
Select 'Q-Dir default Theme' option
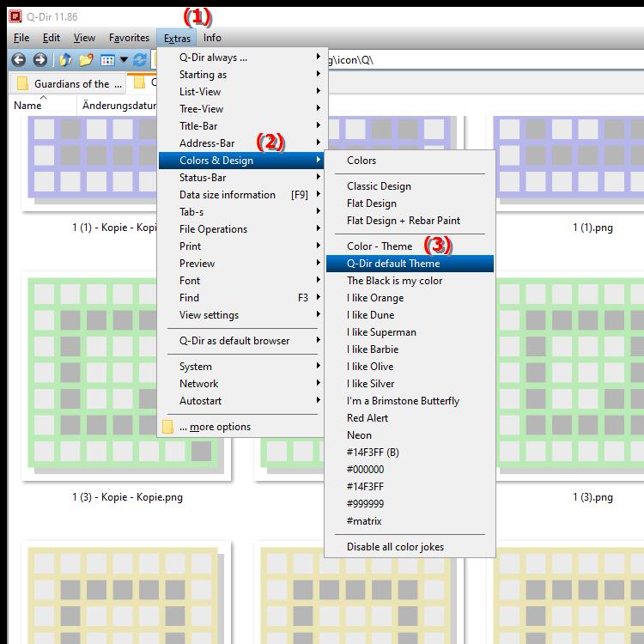tap(393, 264)
